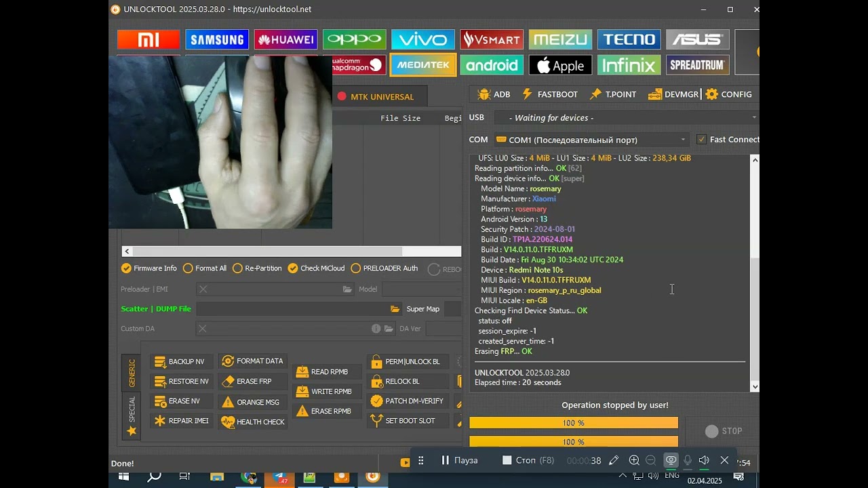Toggle the Check MiCloud option

click(316, 268)
